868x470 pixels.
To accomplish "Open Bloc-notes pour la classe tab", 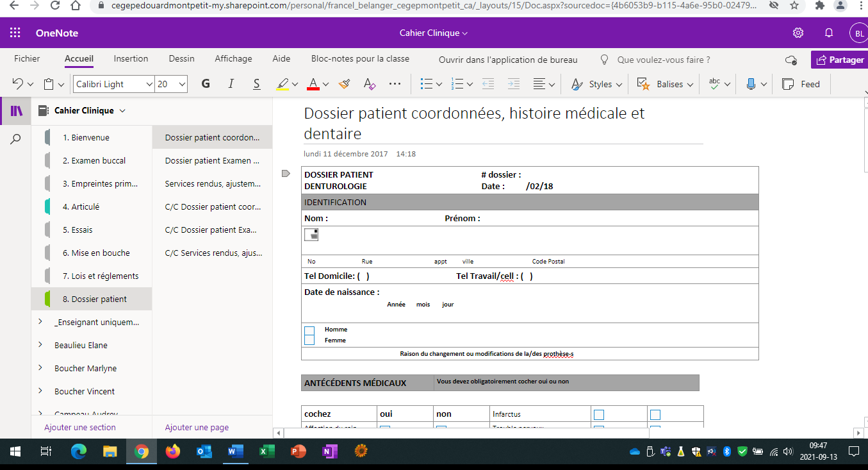I will tap(360, 58).
